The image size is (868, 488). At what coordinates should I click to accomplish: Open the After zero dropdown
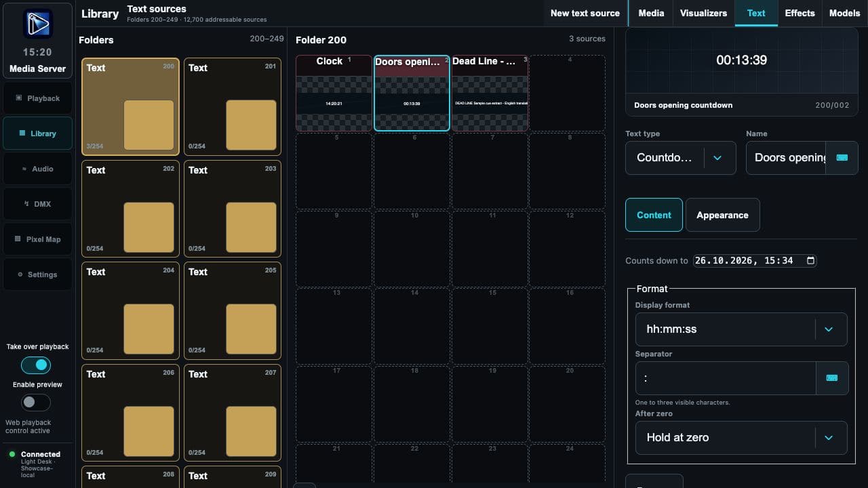coord(741,438)
